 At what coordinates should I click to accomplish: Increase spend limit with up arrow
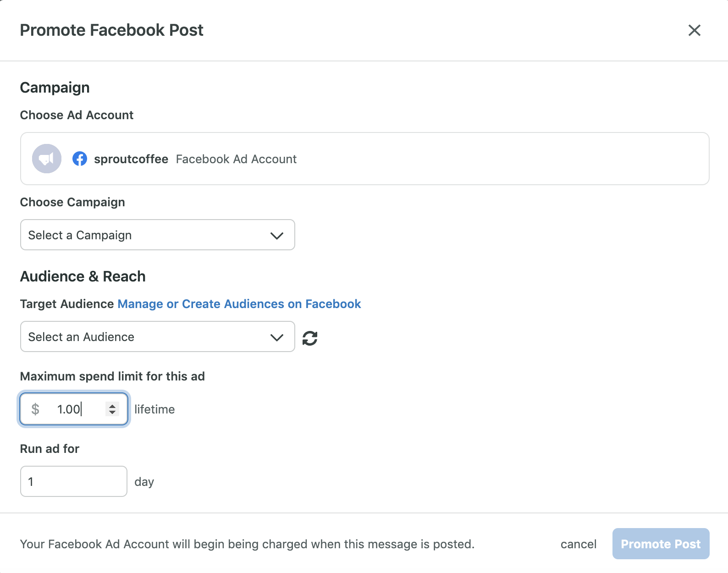pos(112,405)
